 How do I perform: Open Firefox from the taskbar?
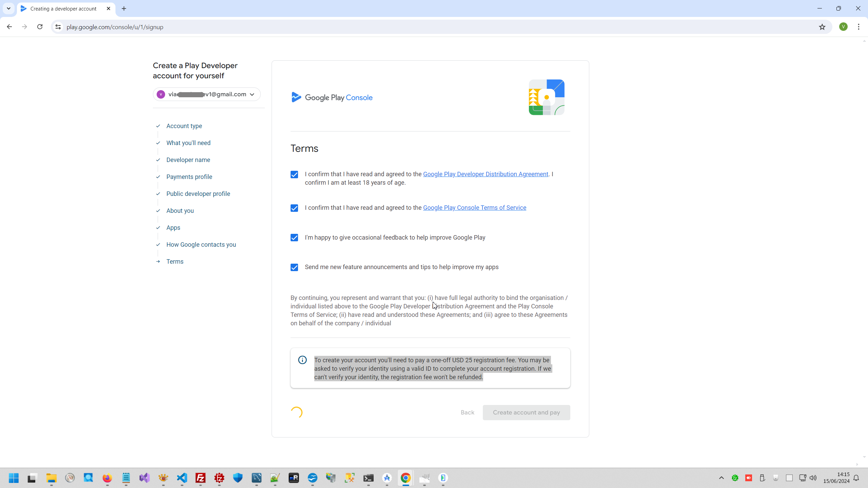click(x=107, y=478)
